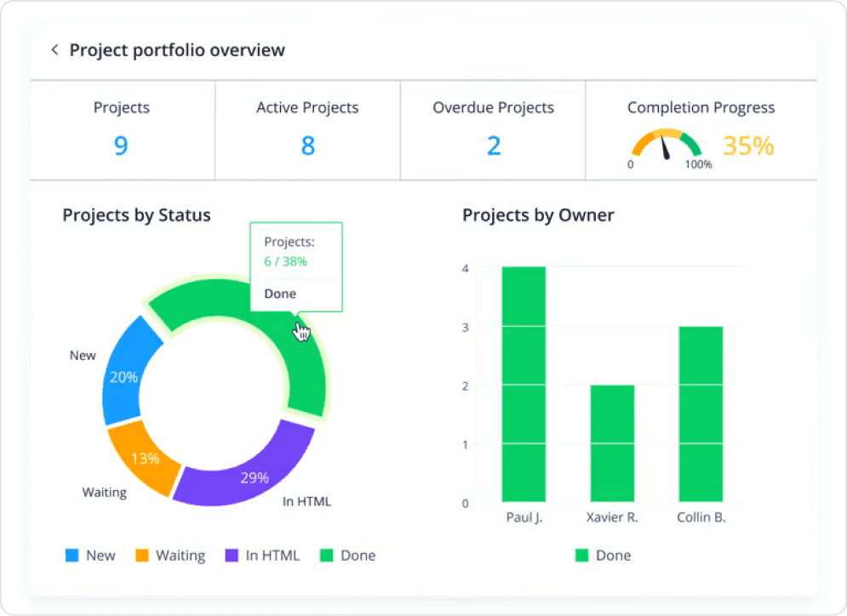Toggle the green Done legend under donut chart

[x=327, y=556]
